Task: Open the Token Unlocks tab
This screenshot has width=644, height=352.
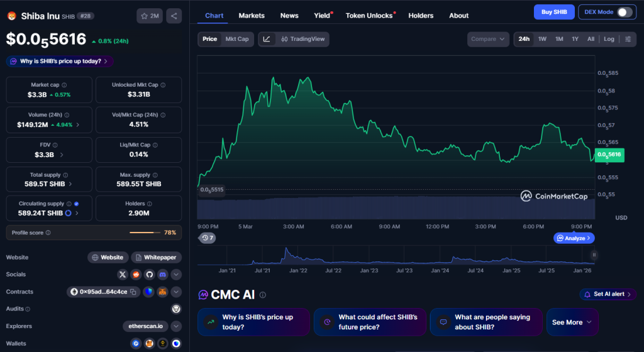Action: (369, 15)
